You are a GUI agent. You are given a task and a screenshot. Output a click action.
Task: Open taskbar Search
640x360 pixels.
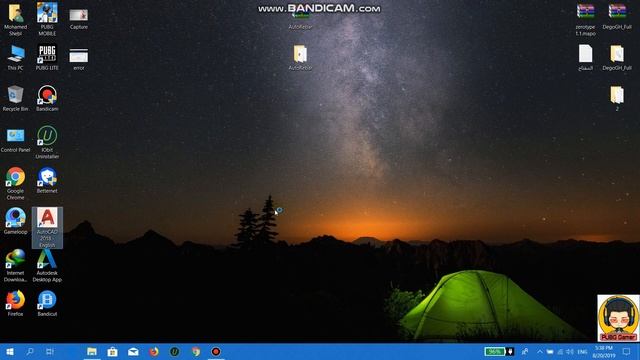(30, 351)
